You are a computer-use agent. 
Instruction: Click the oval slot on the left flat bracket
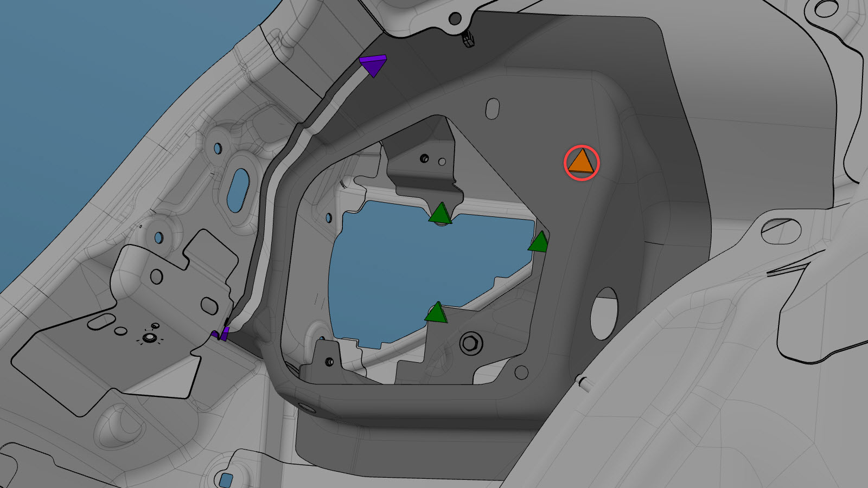pyautogui.click(x=209, y=305)
